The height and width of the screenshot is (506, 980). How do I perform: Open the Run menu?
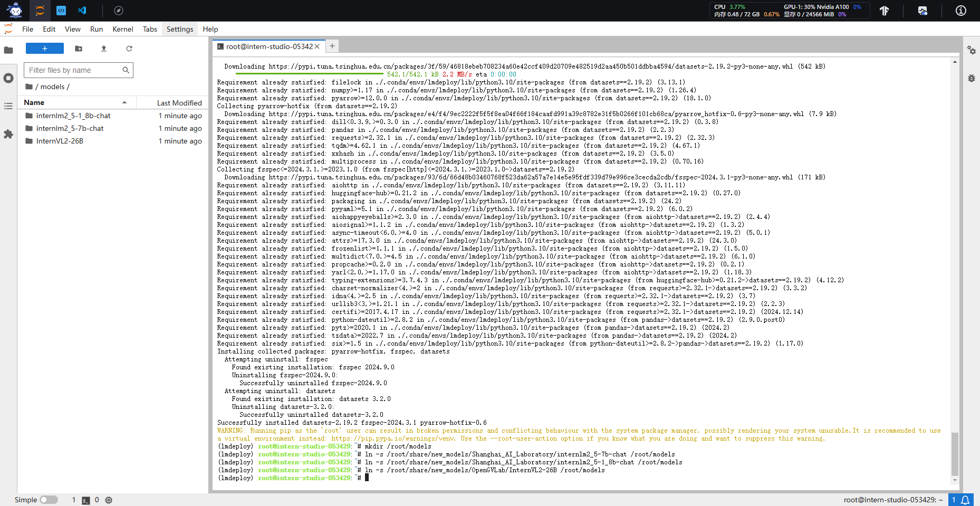tap(97, 29)
